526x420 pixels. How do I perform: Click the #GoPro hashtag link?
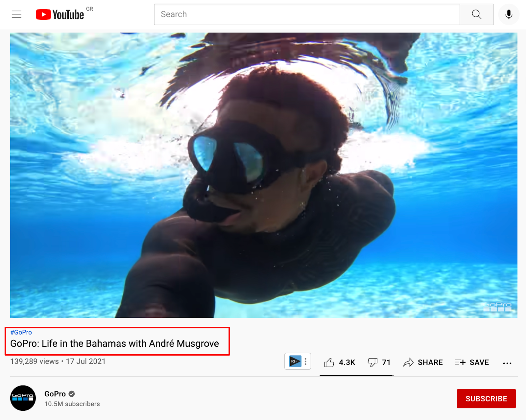[x=21, y=332]
